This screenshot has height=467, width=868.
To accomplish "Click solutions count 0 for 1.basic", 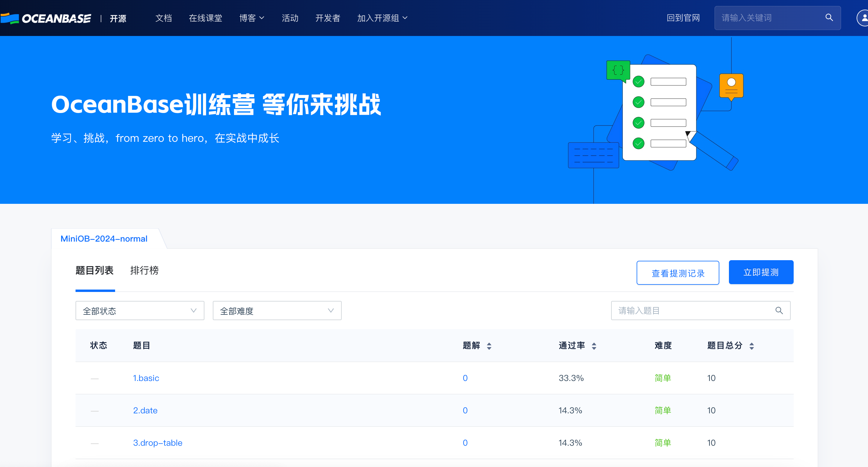I will click(x=465, y=378).
